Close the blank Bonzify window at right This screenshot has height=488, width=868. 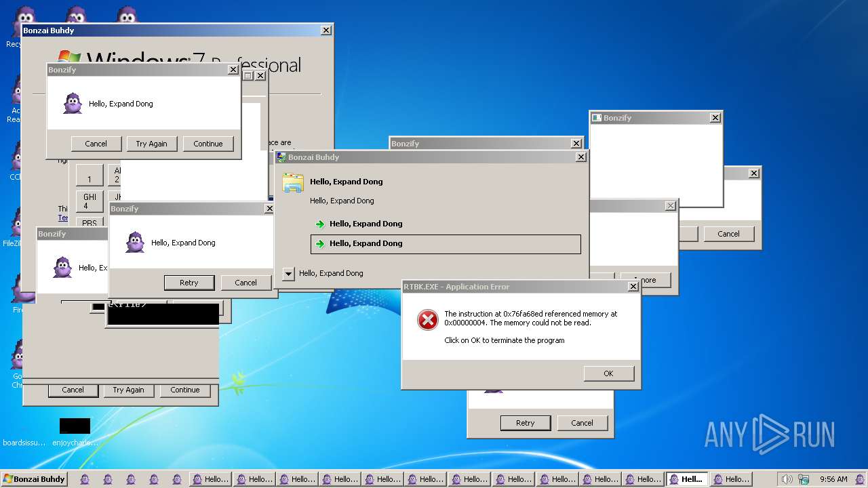point(715,118)
